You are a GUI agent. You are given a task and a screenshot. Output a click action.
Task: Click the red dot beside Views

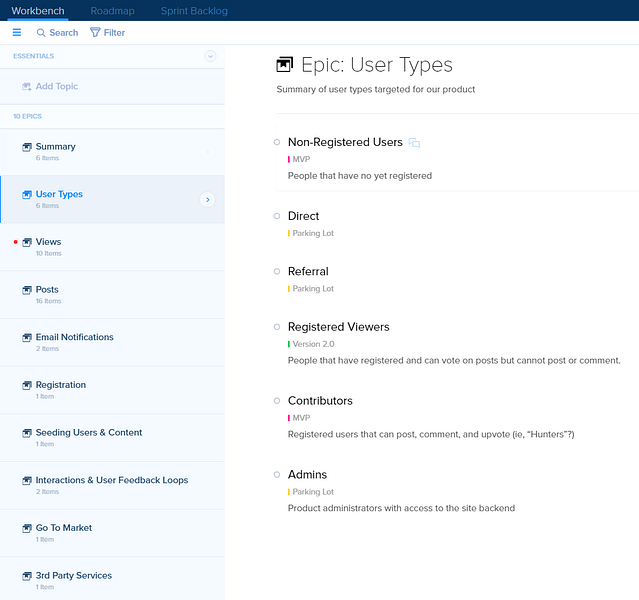(15, 242)
